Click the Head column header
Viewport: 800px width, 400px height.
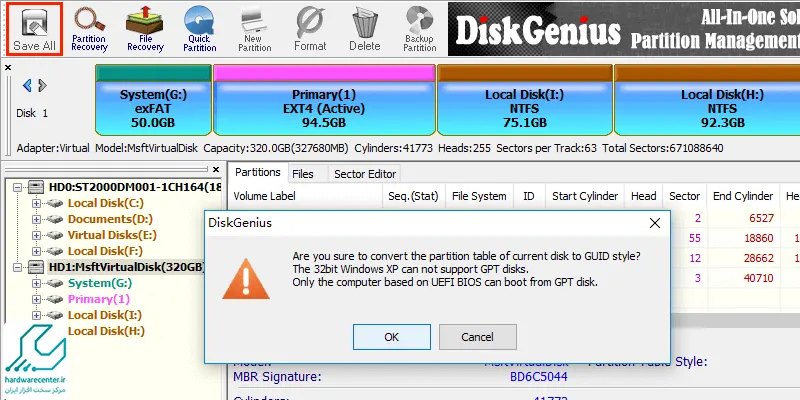643,196
